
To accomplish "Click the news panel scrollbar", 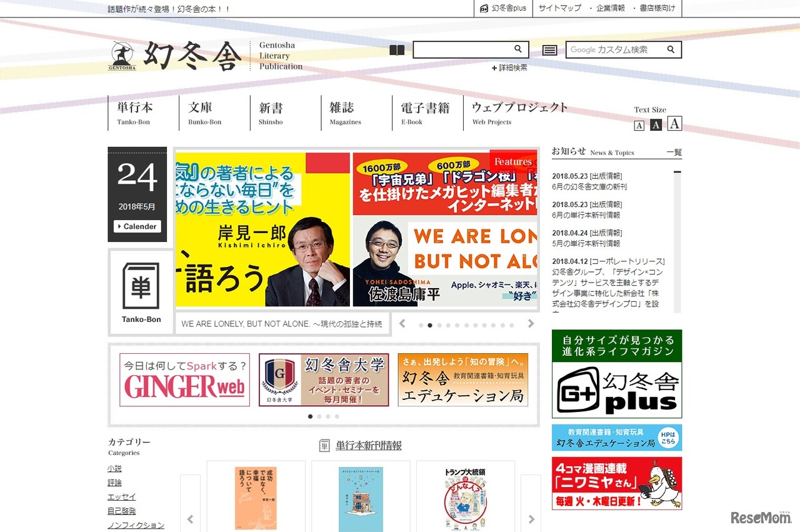I will tap(677, 241).
